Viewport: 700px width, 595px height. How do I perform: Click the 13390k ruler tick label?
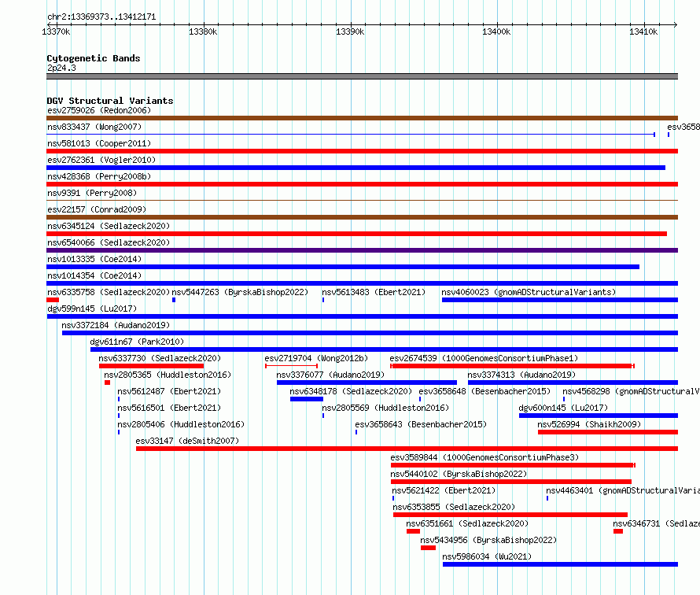[350, 31]
